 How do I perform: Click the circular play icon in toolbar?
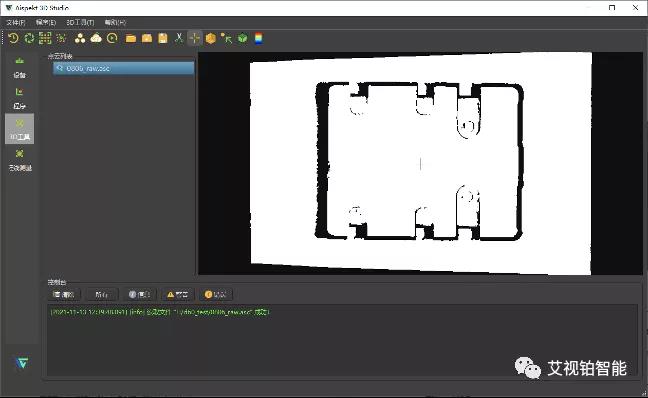point(112,38)
